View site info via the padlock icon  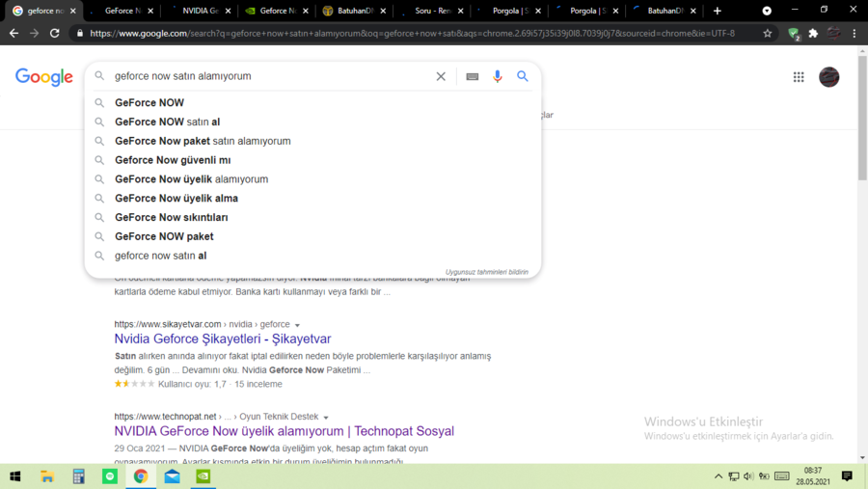[x=80, y=33]
